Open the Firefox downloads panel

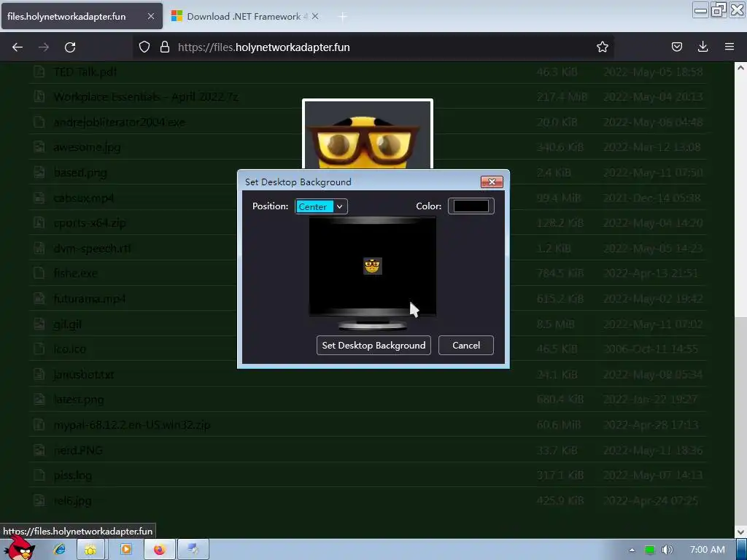pos(703,47)
